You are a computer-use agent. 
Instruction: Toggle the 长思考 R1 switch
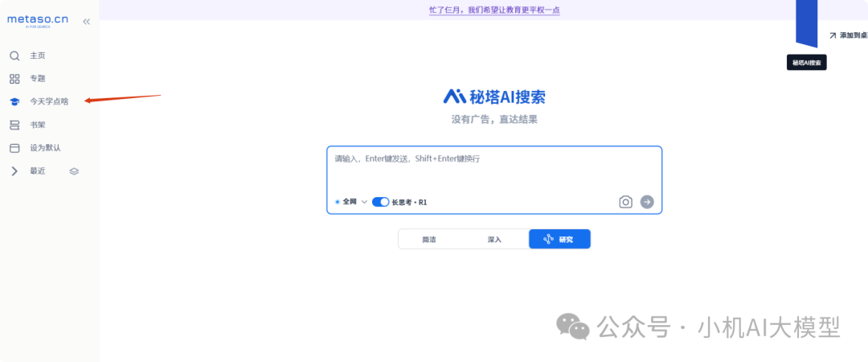[380, 202]
